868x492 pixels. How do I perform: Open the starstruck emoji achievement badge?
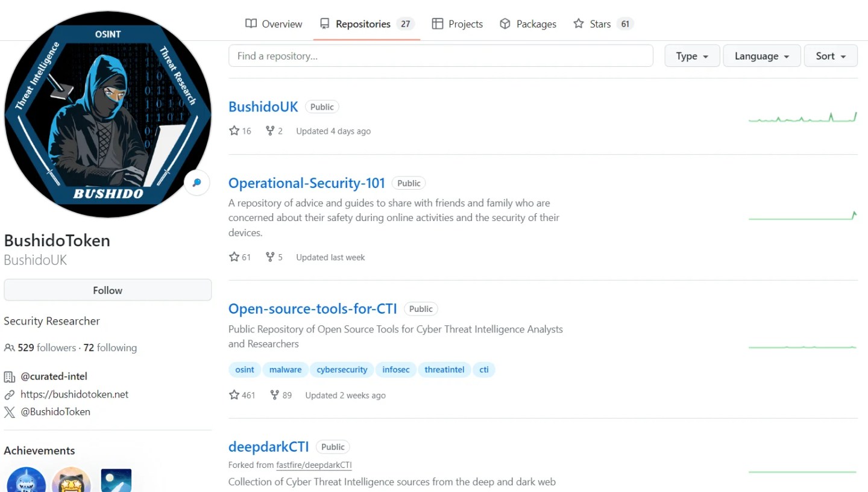point(71,479)
